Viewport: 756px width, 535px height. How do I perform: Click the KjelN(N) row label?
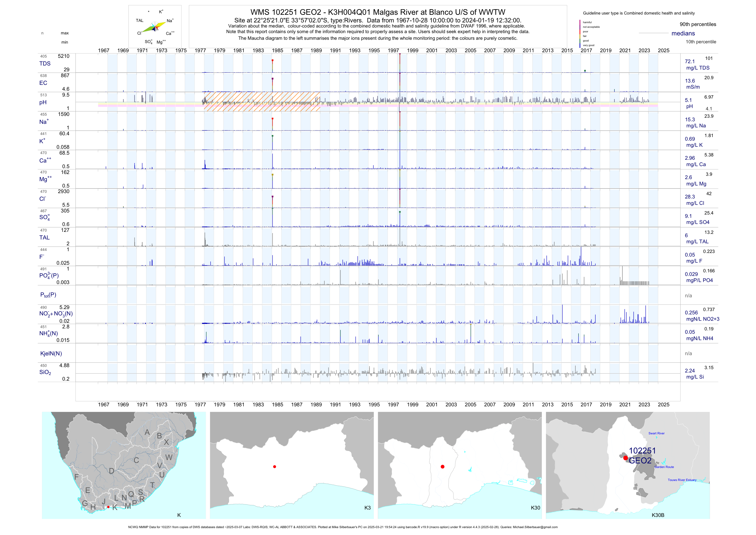[51, 354]
